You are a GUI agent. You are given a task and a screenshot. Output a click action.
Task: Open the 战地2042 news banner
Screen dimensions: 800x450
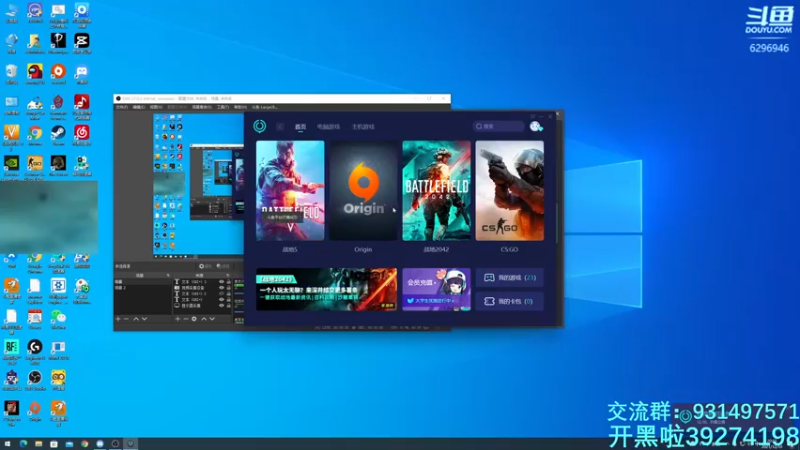(327, 289)
